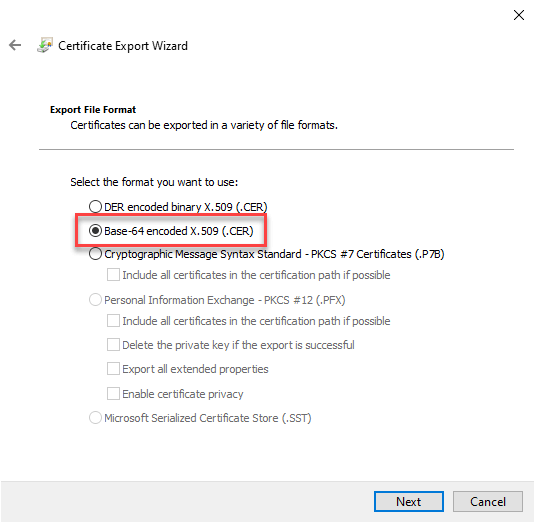Viewport: 535px width, 523px height.
Task: Click 'Select the format you want to use:' text
Action: pyautogui.click(x=154, y=182)
